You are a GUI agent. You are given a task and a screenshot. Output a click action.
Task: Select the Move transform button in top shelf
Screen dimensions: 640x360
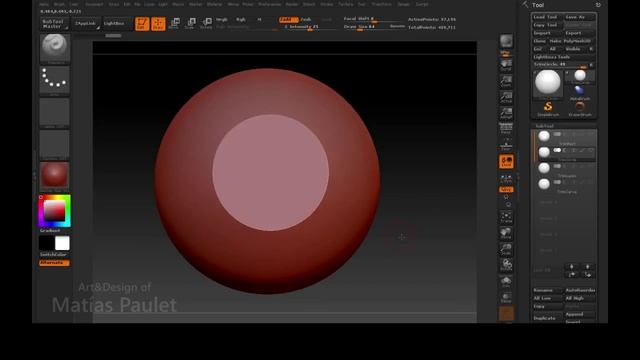coord(174,23)
